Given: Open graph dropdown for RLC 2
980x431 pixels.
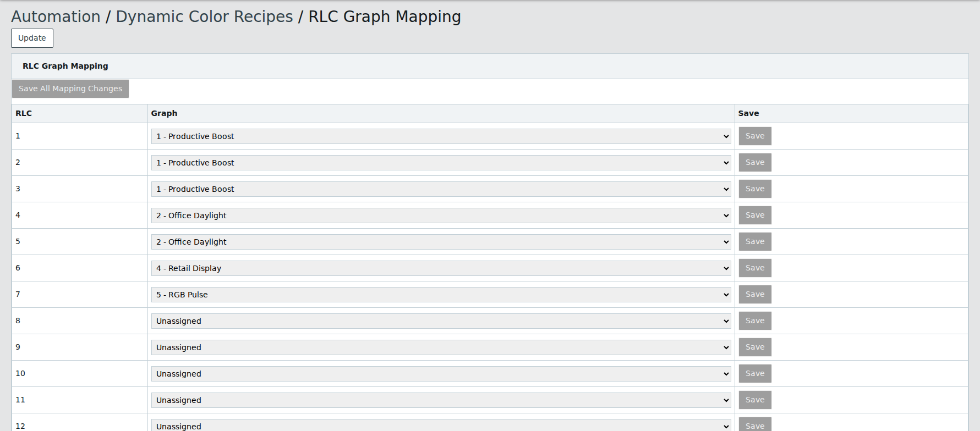Looking at the screenshot, I should pos(441,163).
